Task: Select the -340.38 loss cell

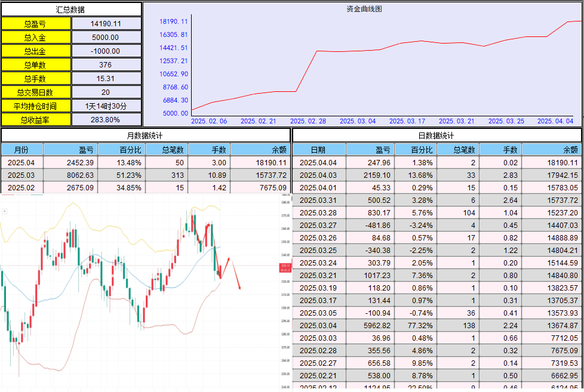Action: (x=370, y=251)
